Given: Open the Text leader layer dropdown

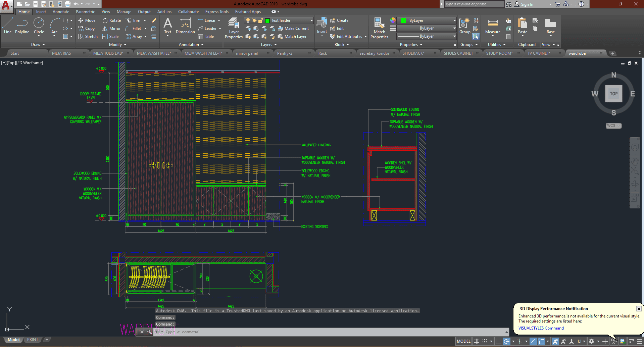Looking at the screenshot, I should click(311, 20).
